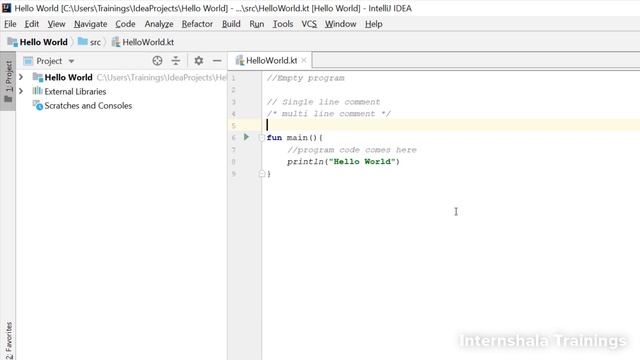Image resolution: width=640 pixels, height=360 pixels.
Task: Click IntelliJ IDEA icon in title bar
Action: click(x=7, y=8)
